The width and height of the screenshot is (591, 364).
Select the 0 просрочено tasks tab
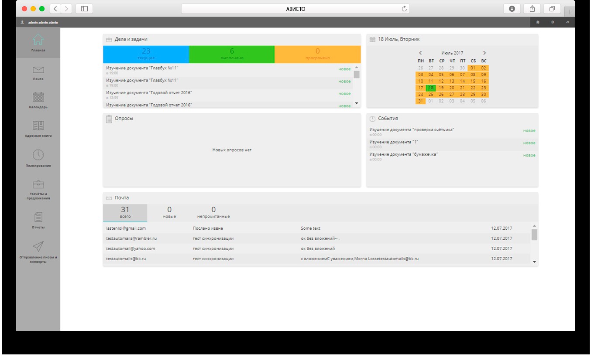tap(318, 54)
